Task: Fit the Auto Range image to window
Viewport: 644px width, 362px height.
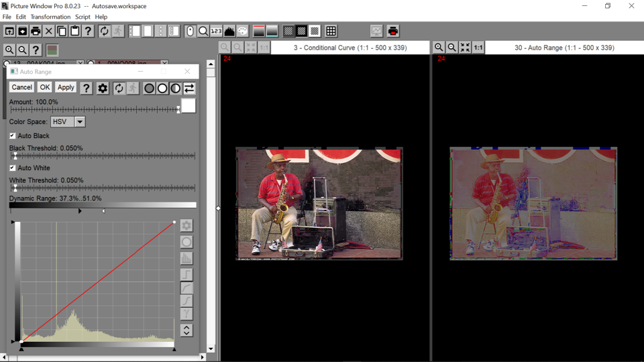Action: pos(465,47)
